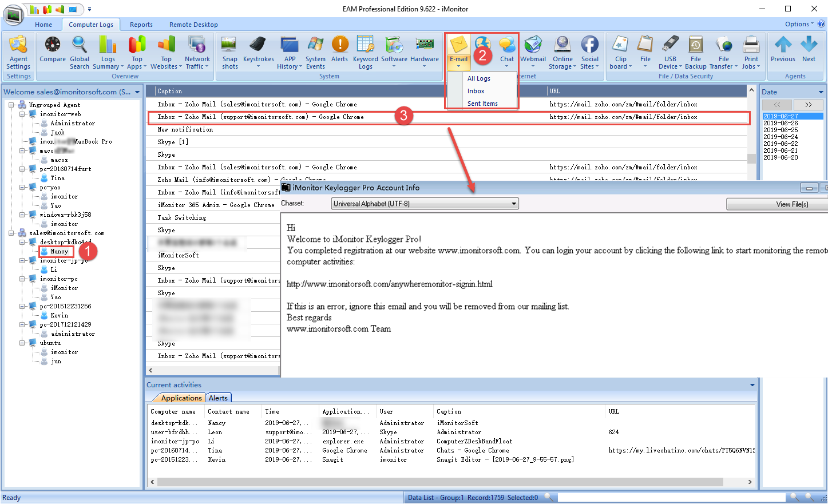Image resolution: width=828 pixels, height=504 pixels.
Task: Select Inbox from E-mail menu
Action: pos(476,91)
